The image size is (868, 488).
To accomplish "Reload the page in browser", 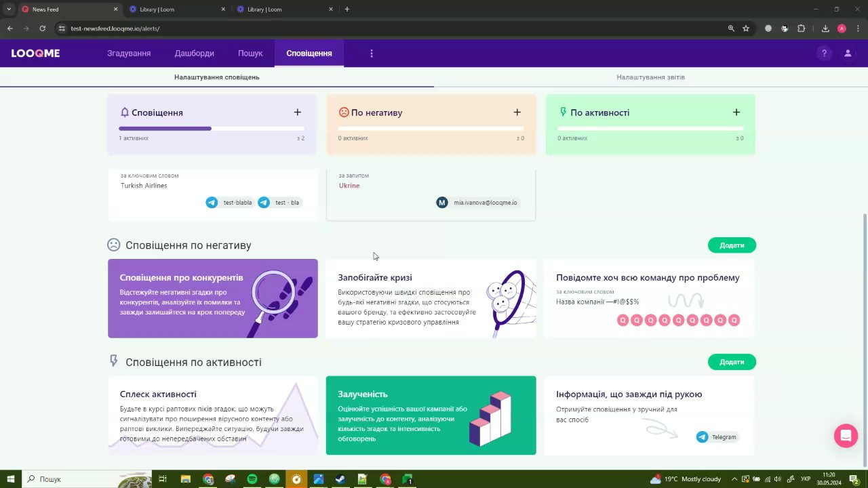I will (x=42, y=28).
